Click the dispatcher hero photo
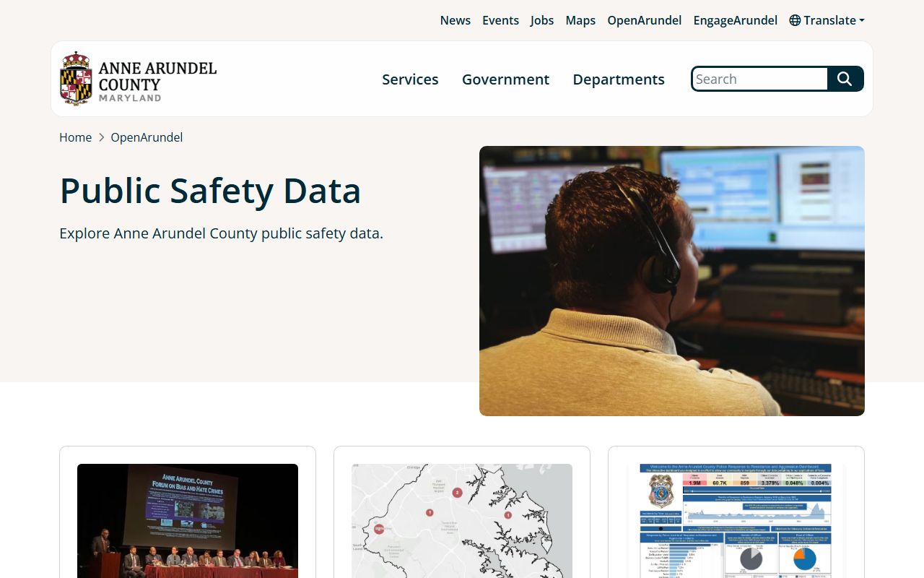Viewport: 924px width, 578px height. [672, 281]
